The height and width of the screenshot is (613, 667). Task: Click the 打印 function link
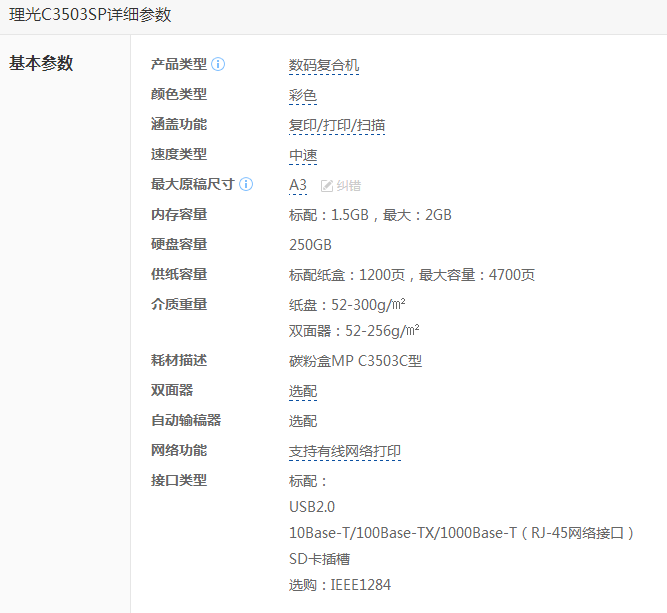tap(337, 126)
